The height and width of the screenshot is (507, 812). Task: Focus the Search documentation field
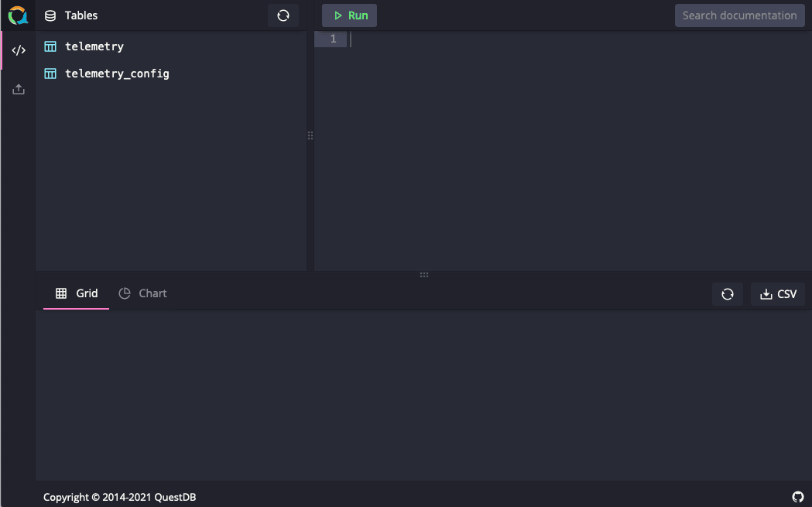(x=739, y=15)
